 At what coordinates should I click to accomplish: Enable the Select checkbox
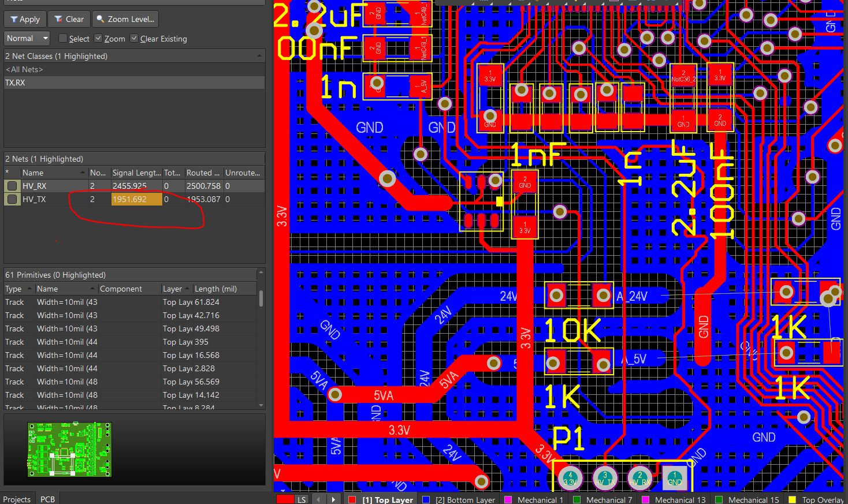pyautogui.click(x=63, y=39)
